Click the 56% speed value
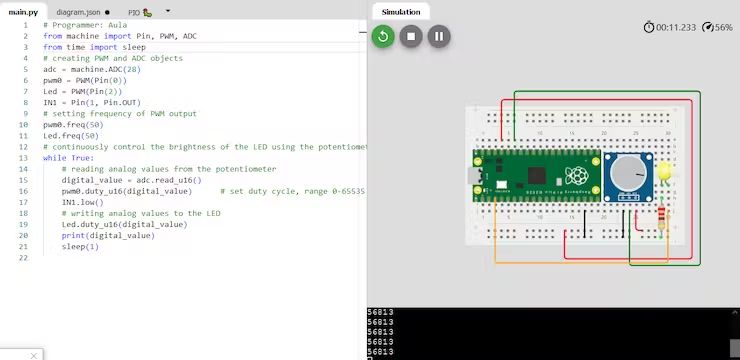Viewport: 740px width, 360px height. coord(723,27)
